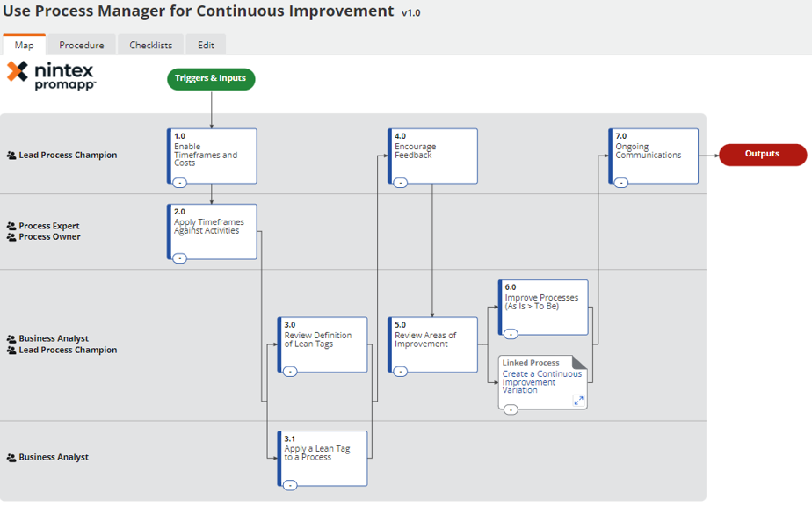Click the folded-corner icon on Linked Process
The height and width of the screenshot is (507, 812).
coord(579,362)
